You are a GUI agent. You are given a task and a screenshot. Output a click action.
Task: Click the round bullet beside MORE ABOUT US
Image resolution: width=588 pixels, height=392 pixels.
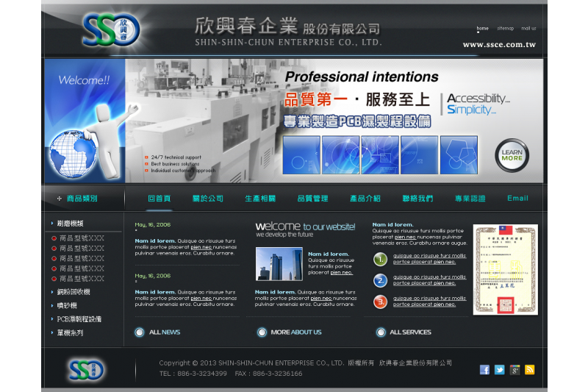(262, 332)
